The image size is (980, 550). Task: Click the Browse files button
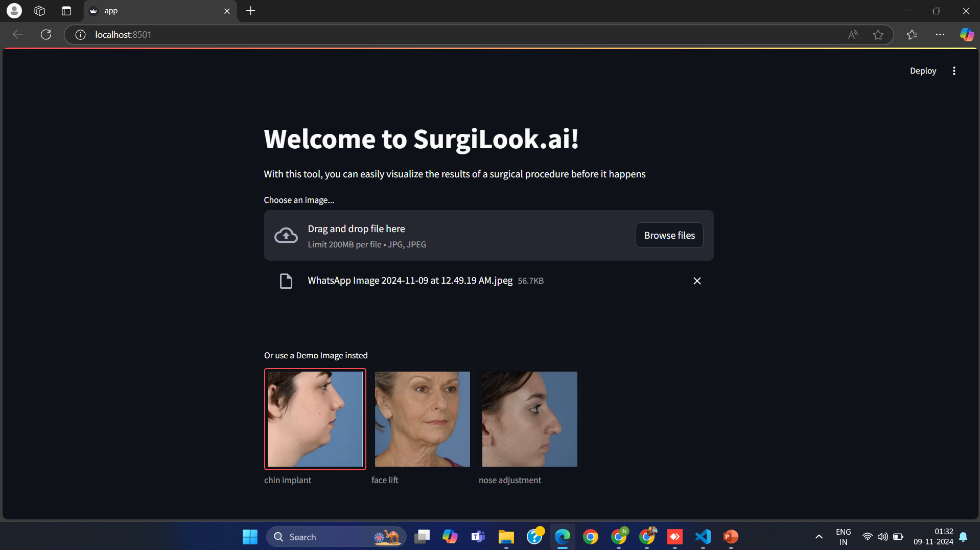click(669, 235)
